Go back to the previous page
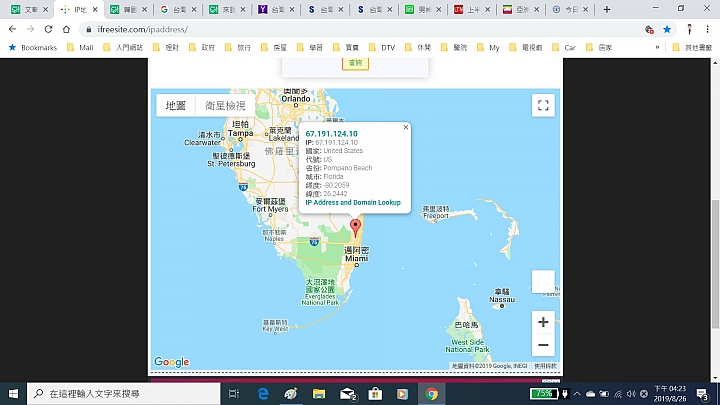The image size is (720, 405). click(x=12, y=29)
